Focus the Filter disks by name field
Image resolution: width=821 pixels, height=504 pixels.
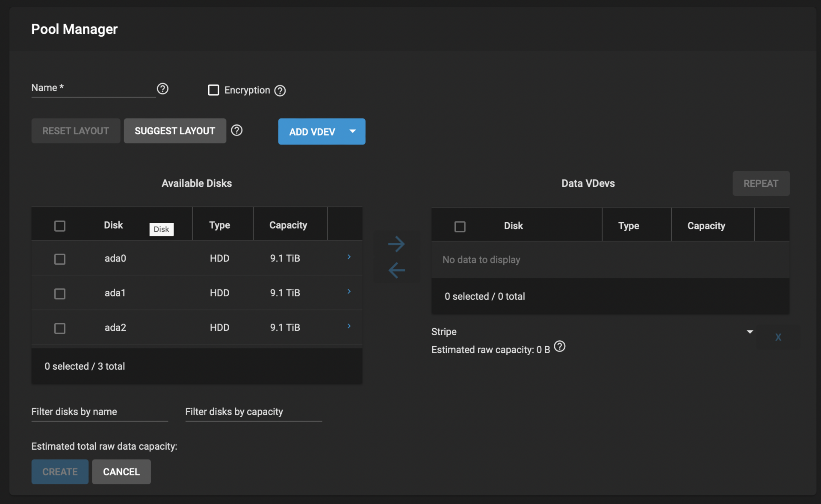(100, 412)
